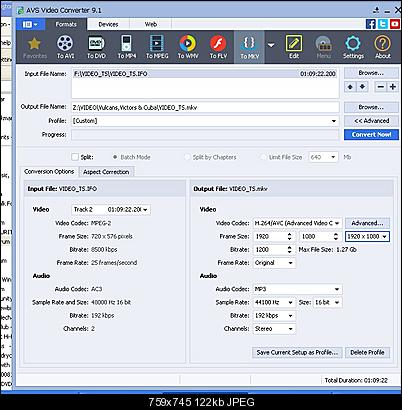The width and height of the screenshot is (402, 410).
Task: Select the To AVI format
Action: tap(65, 48)
